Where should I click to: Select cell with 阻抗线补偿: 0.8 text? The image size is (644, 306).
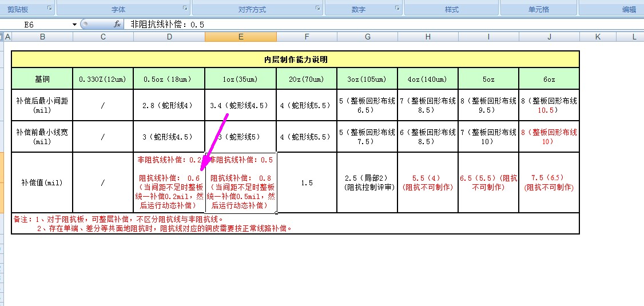click(x=241, y=183)
